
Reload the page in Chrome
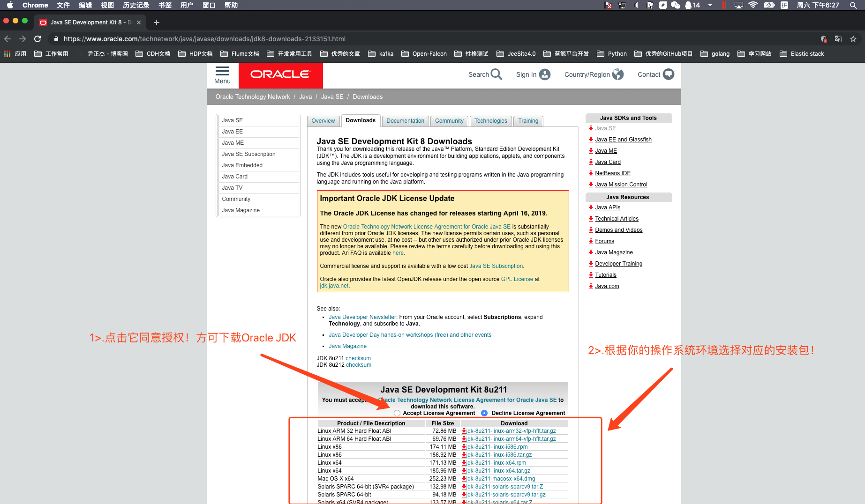click(x=38, y=39)
